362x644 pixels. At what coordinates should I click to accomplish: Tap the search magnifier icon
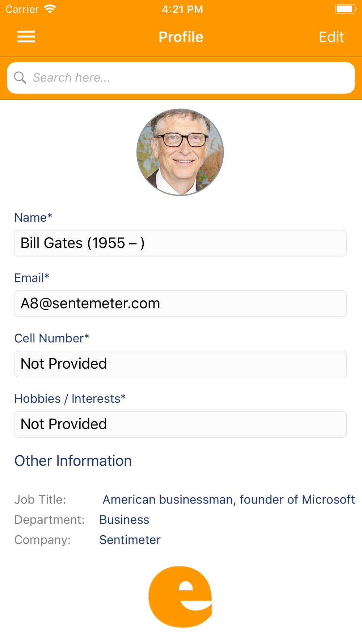tap(20, 78)
